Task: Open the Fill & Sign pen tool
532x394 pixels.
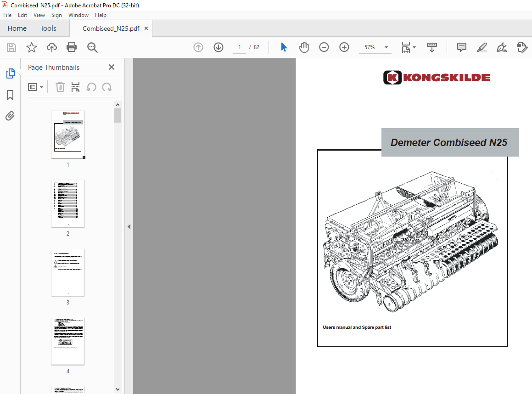Action: coord(502,47)
